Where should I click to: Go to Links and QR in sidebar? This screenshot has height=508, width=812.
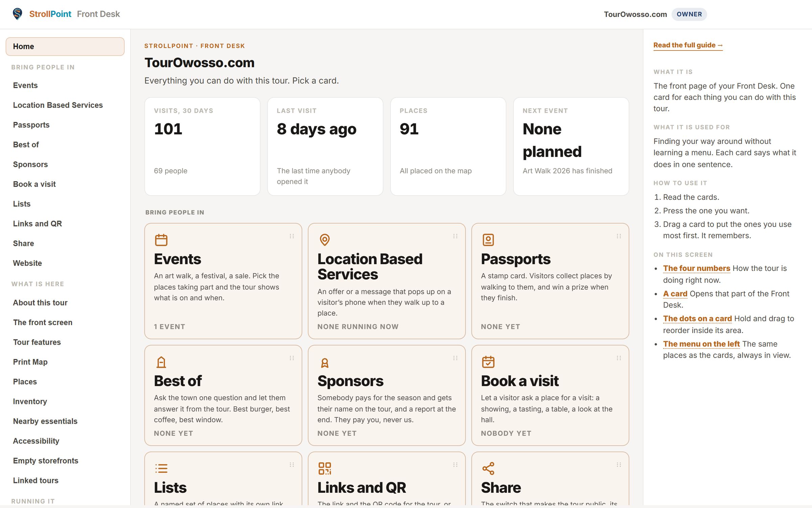pyautogui.click(x=37, y=224)
